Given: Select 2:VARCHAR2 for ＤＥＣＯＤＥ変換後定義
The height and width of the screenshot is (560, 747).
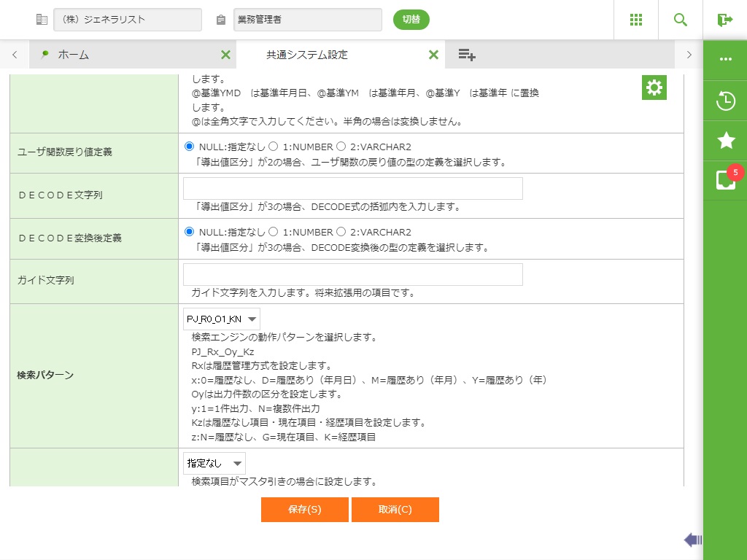Looking at the screenshot, I should click(341, 232).
